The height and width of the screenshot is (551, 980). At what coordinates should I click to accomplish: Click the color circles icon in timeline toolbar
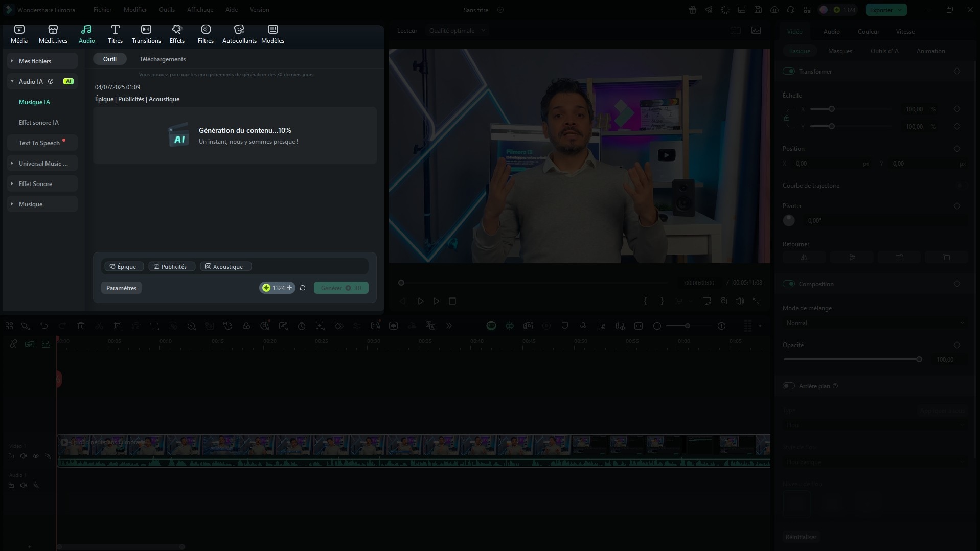pyautogui.click(x=246, y=326)
